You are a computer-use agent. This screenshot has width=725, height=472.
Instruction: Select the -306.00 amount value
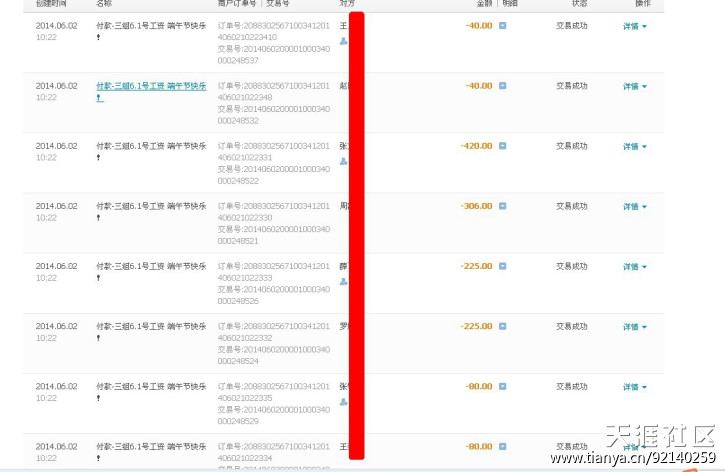point(476,206)
